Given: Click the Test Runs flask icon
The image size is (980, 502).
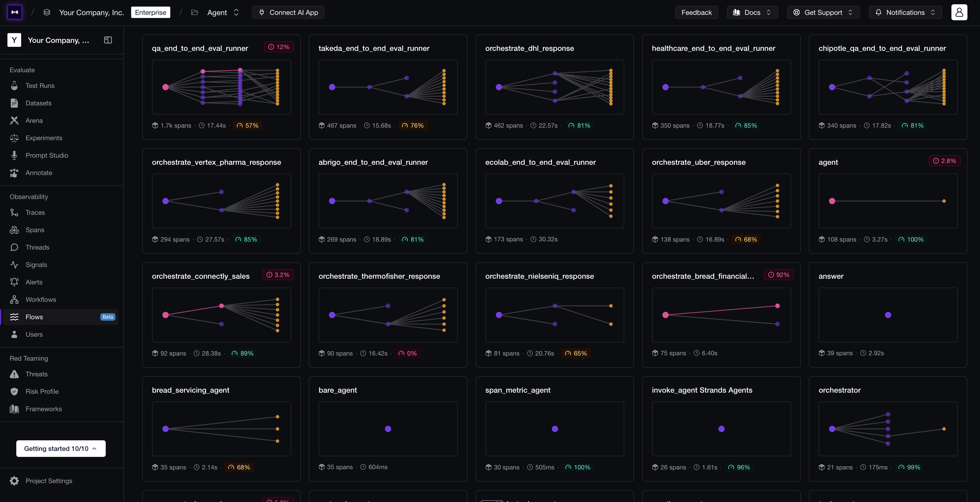Looking at the screenshot, I should coord(14,86).
